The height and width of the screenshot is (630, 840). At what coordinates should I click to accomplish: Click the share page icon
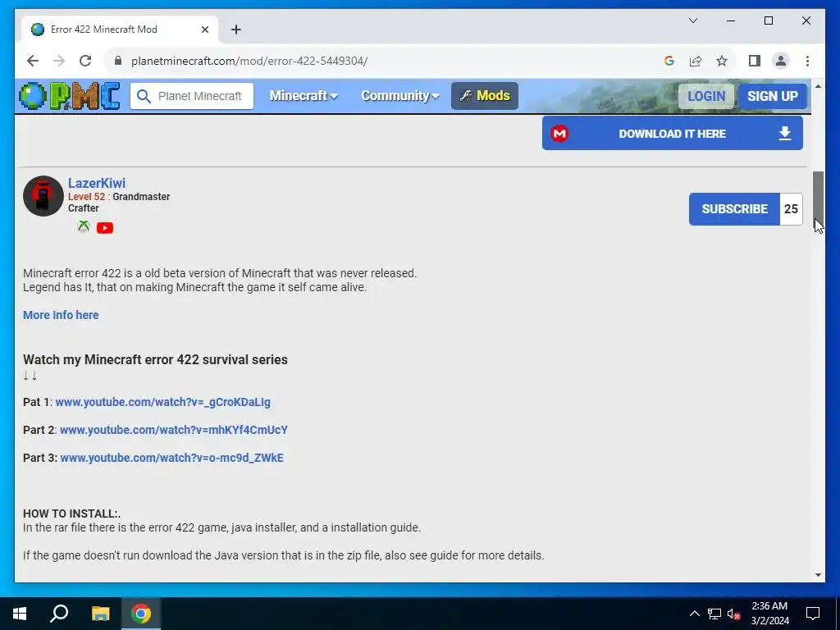click(696, 61)
